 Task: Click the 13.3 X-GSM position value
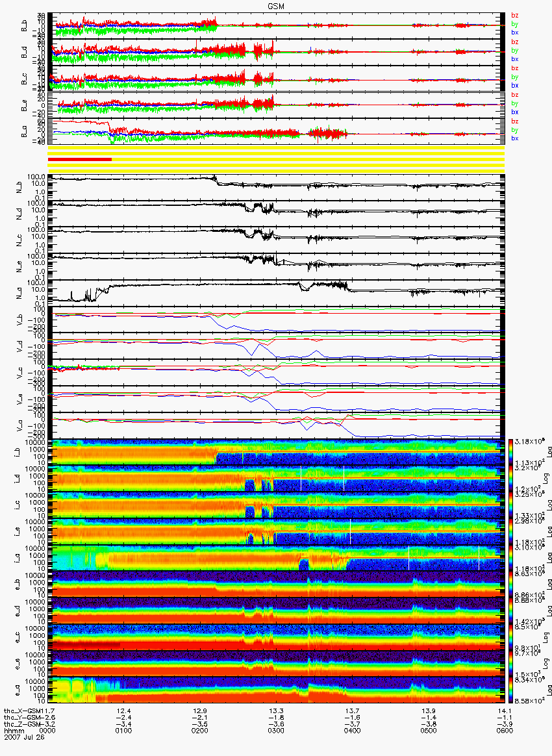(x=276, y=711)
